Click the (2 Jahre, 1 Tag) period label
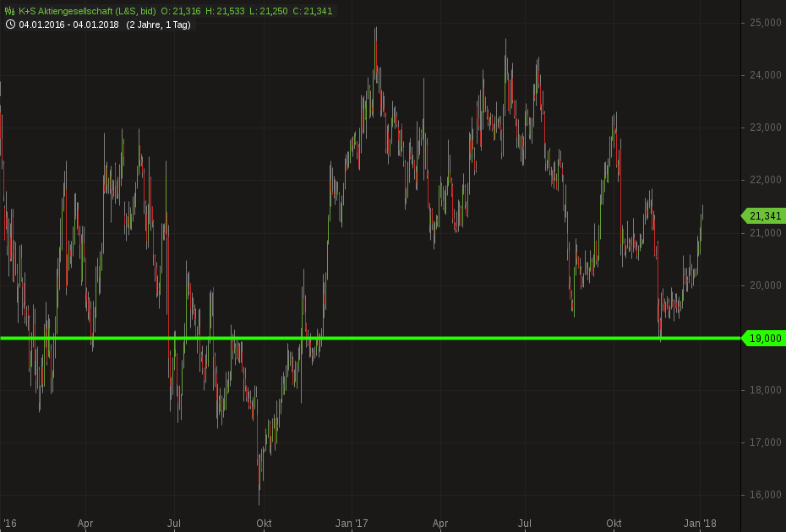Image resolution: width=786 pixels, height=532 pixels. click(x=158, y=24)
